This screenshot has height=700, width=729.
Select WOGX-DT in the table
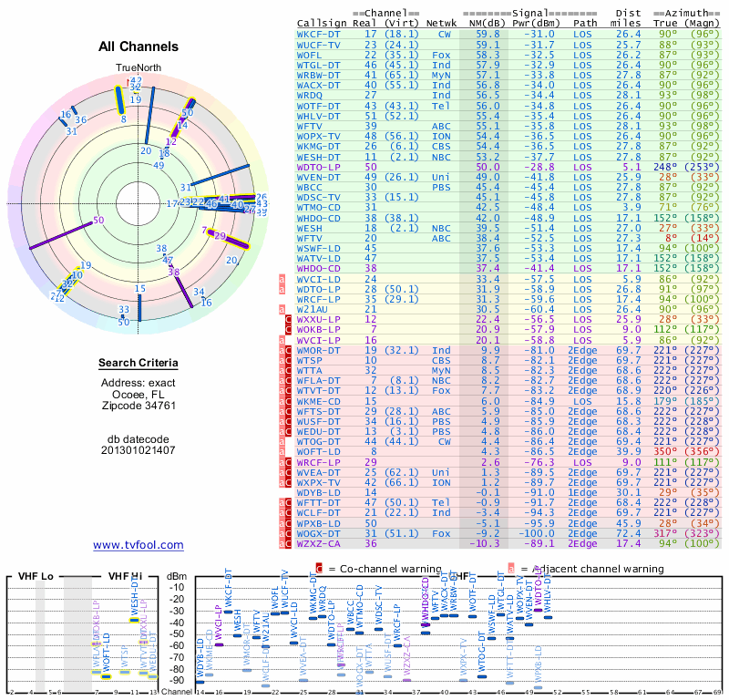318,534
